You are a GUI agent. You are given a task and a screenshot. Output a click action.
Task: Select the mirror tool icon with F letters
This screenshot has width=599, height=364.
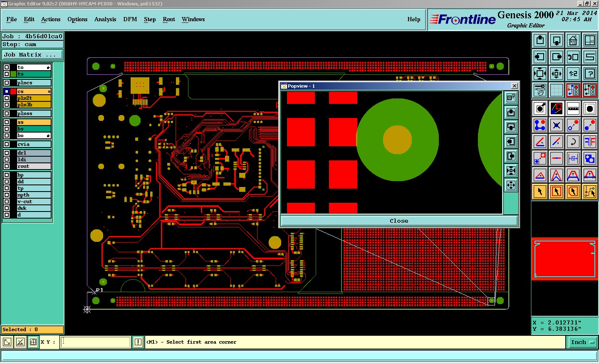click(589, 142)
